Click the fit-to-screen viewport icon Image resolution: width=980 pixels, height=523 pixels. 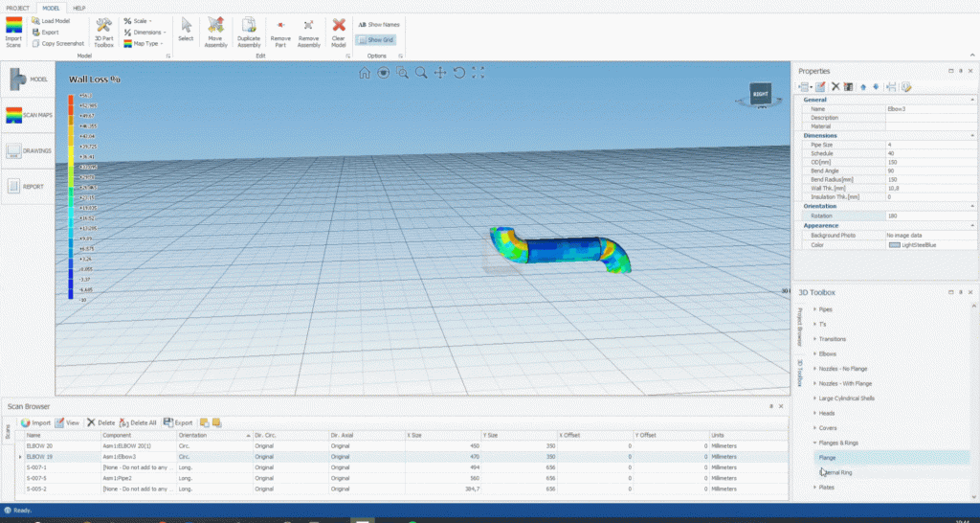pyautogui.click(x=479, y=73)
